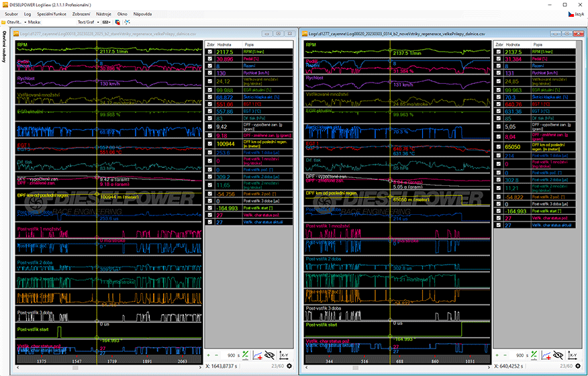The height and width of the screenshot is (376, 588).
Task: Click X-Y plot icon in right log
Action: (573, 355)
